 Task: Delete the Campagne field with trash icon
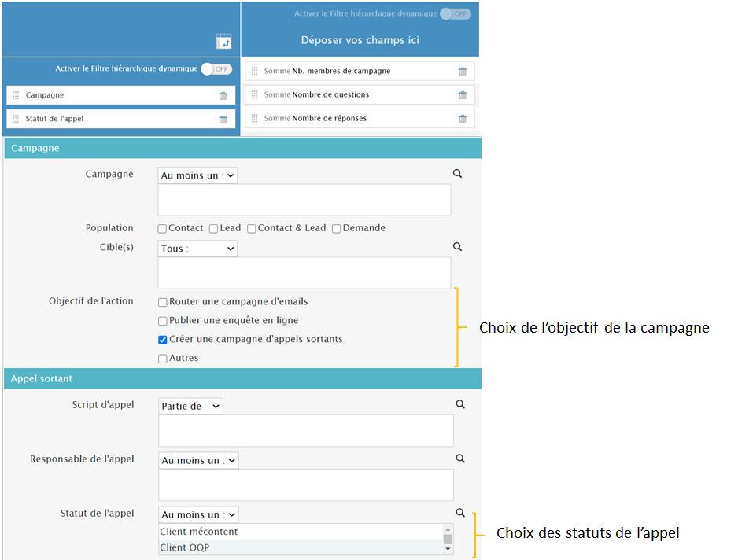point(223,96)
